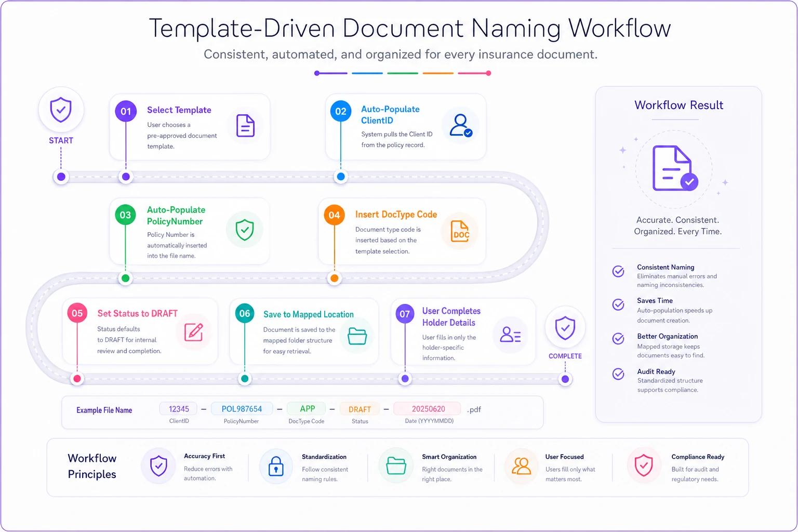Click the "Standardization" principle title

tap(324, 457)
